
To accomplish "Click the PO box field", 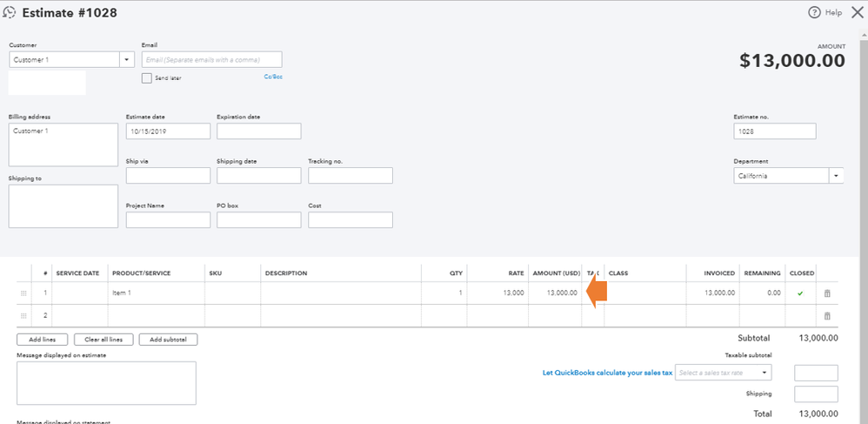I will coord(259,220).
